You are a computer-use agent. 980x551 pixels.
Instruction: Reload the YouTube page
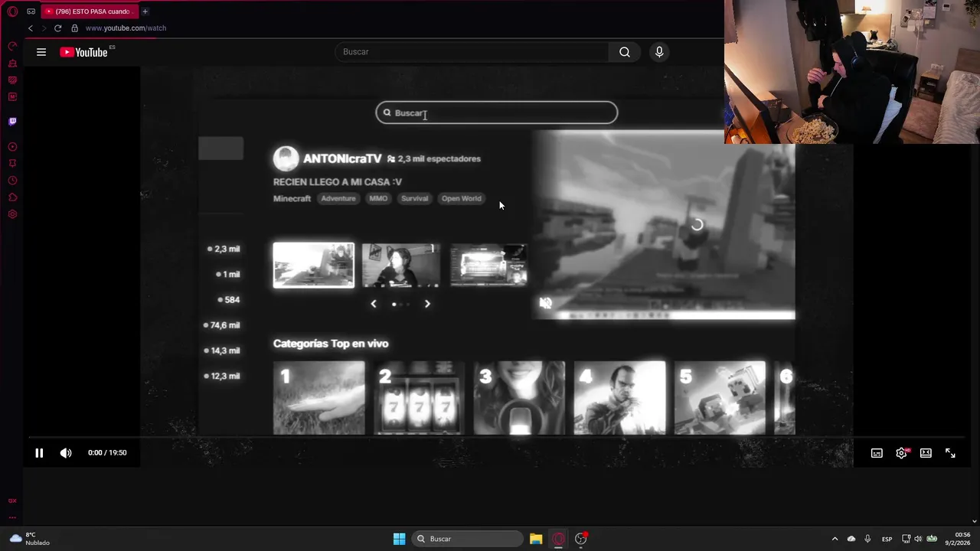coord(57,28)
